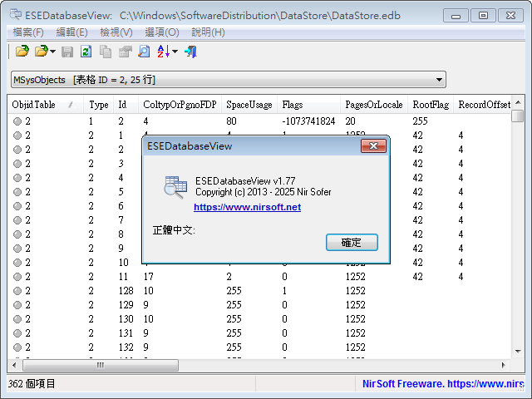Click the SpaceUsage value 80
Screen dimensions: 532x399
point(231,121)
